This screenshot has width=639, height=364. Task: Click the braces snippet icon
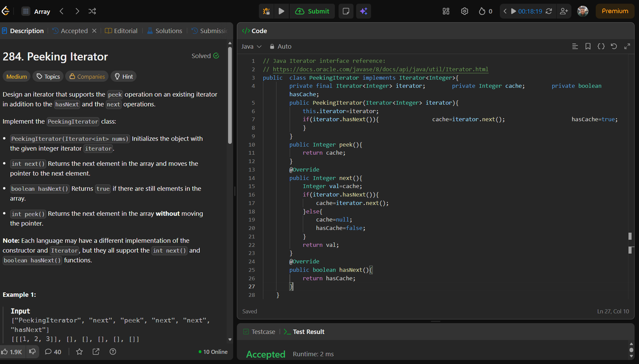pos(601,46)
